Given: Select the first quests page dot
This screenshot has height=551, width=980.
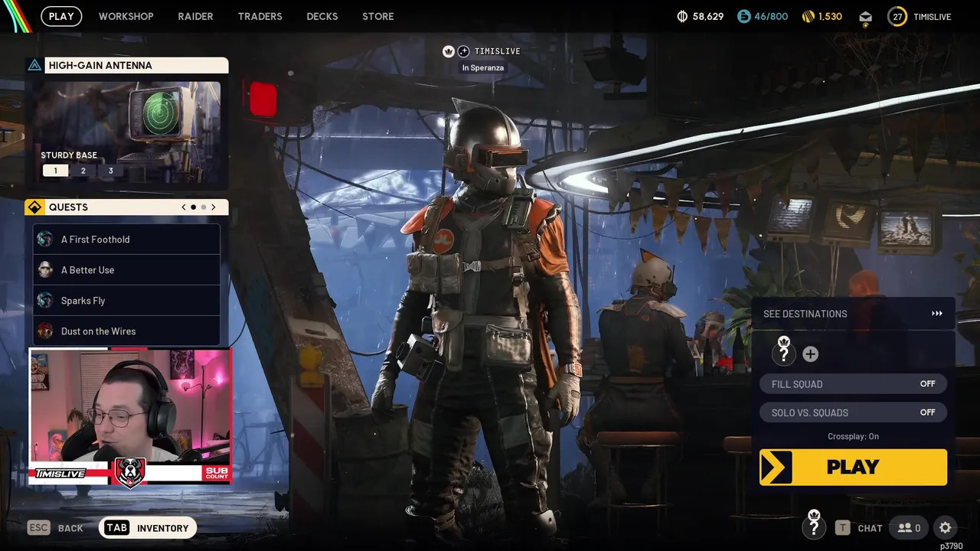Looking at the screenshot, I should (x=194, y=207).
